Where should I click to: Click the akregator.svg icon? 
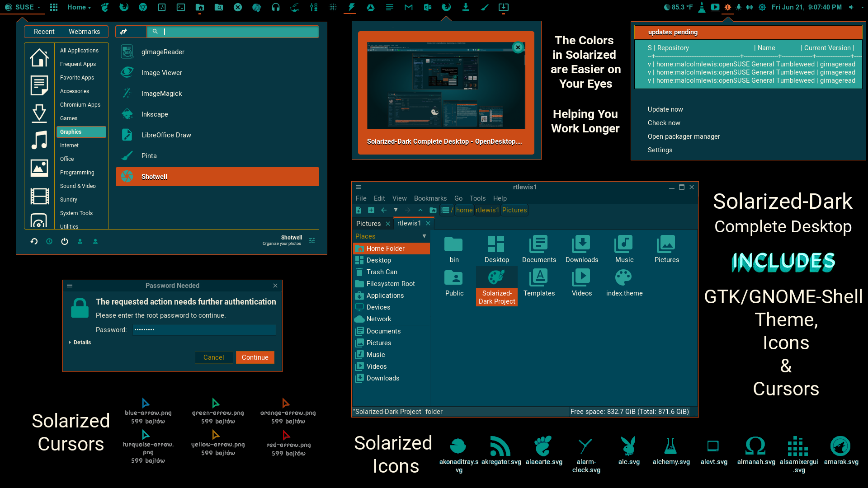[x=500, y=446]
